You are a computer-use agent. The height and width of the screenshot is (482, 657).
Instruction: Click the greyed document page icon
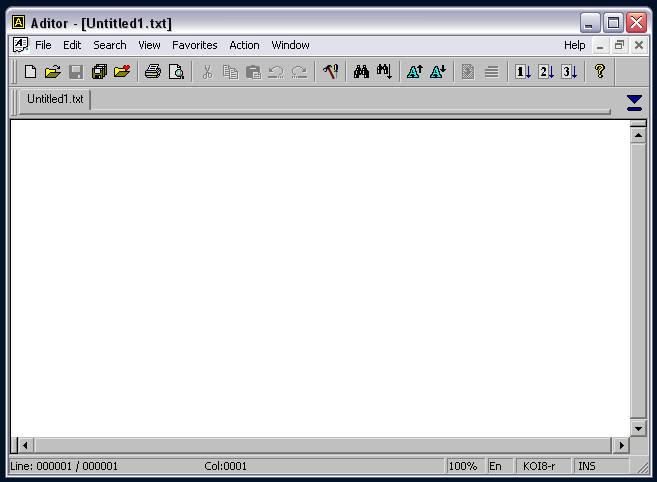pyautogui.click(x=468, y=72)
